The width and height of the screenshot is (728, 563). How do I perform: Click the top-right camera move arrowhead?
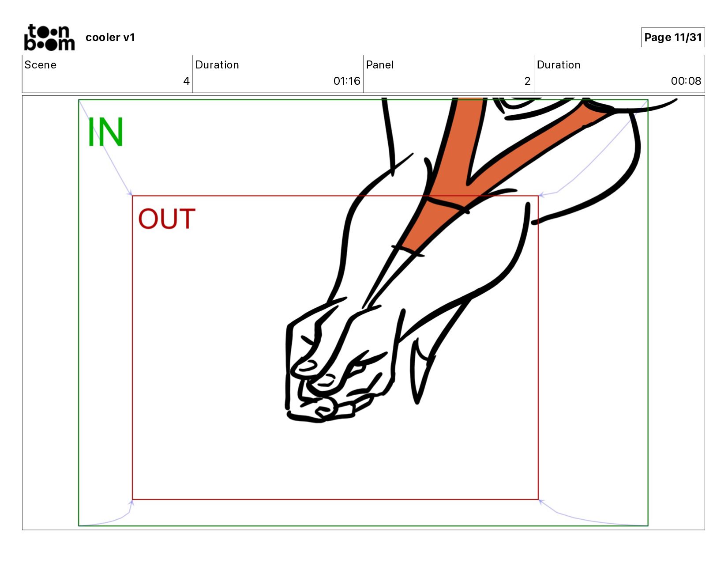coord(542,194)
